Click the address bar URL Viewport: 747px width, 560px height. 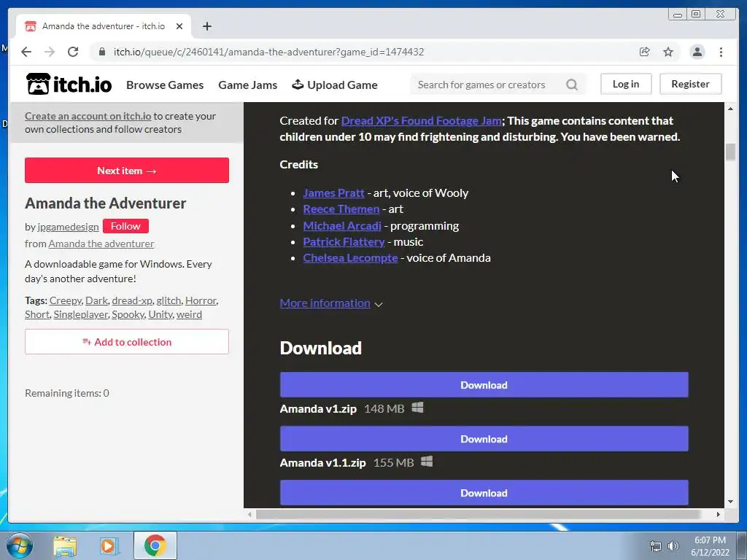click(x=268, y=52)
